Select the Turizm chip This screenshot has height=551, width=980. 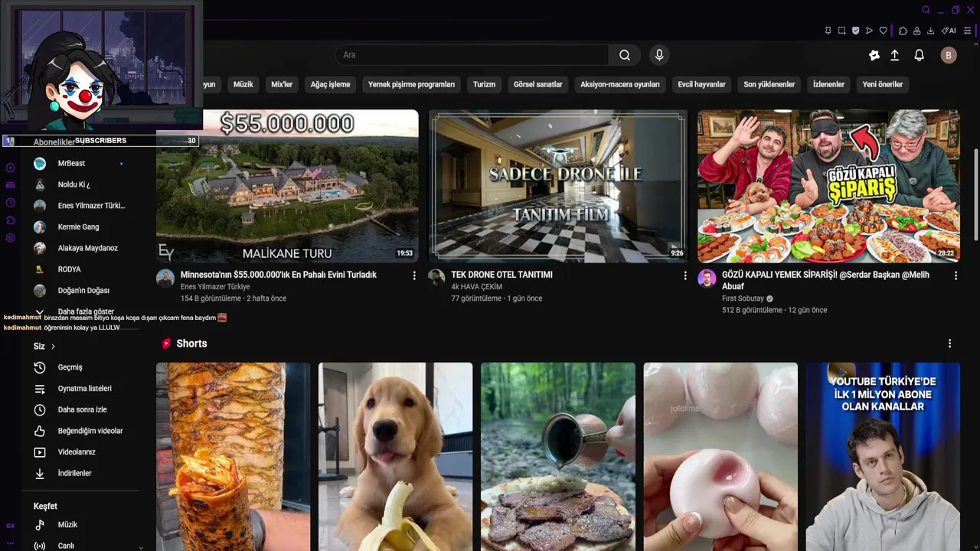click(484, 84)
